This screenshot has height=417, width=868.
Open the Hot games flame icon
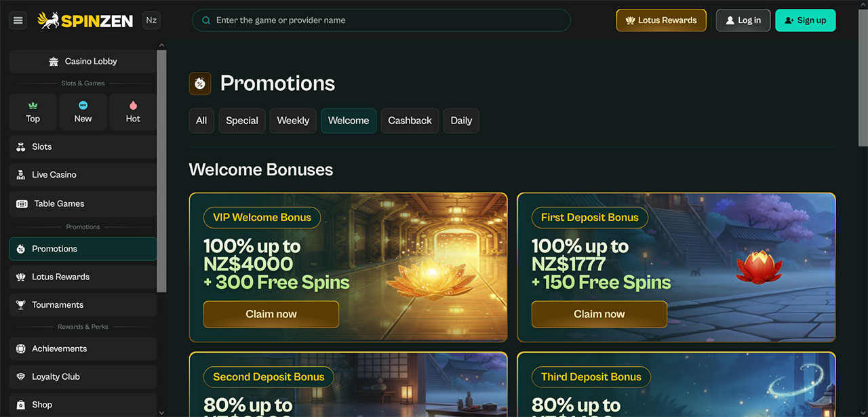(133, 106)
